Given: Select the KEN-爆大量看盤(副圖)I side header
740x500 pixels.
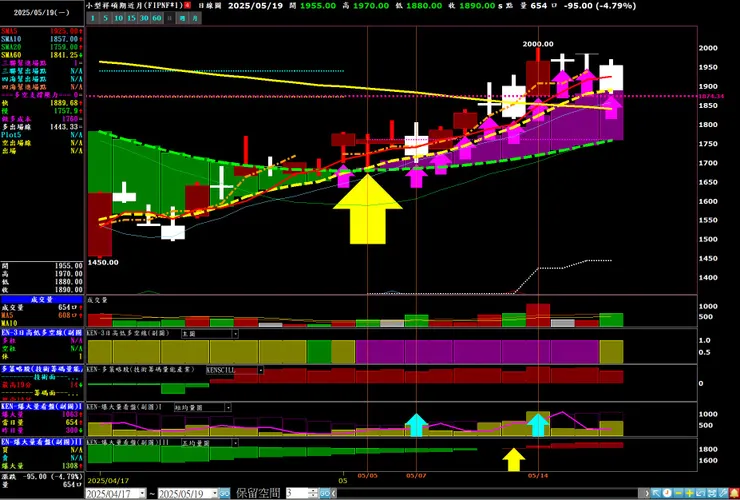Looking at the screenshot, I should pos(42,406).
